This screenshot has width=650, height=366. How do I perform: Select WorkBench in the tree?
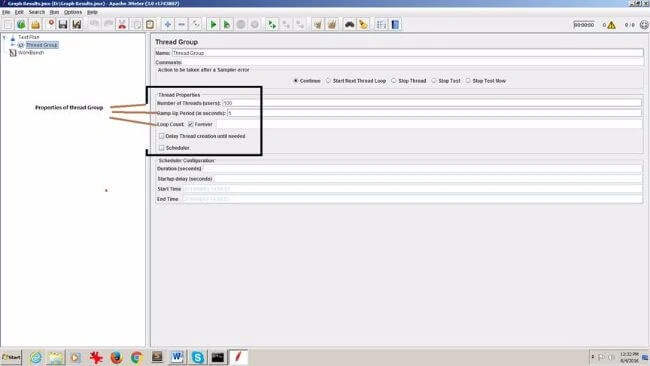click(31, 53)
